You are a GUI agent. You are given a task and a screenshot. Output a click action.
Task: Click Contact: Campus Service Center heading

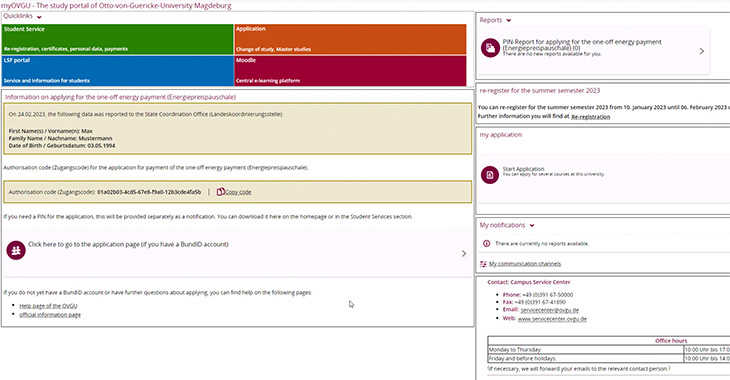click(x=528, y=282)
